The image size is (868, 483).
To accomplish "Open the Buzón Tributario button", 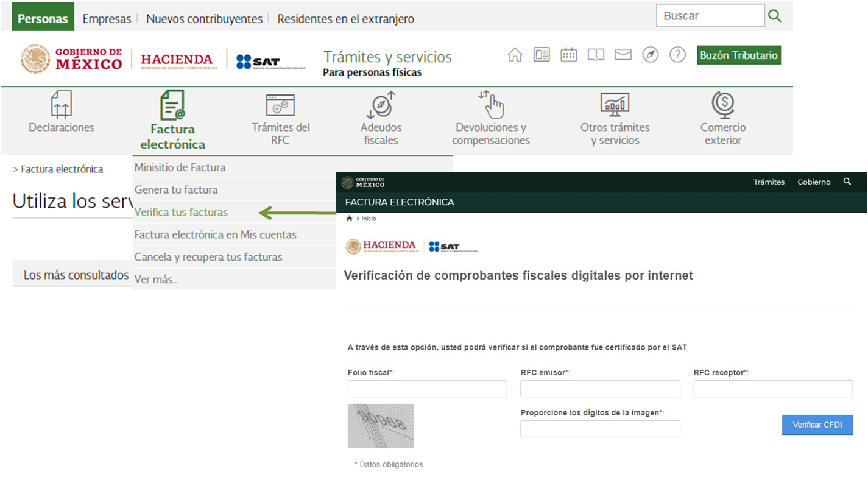I will pos(738,55).
